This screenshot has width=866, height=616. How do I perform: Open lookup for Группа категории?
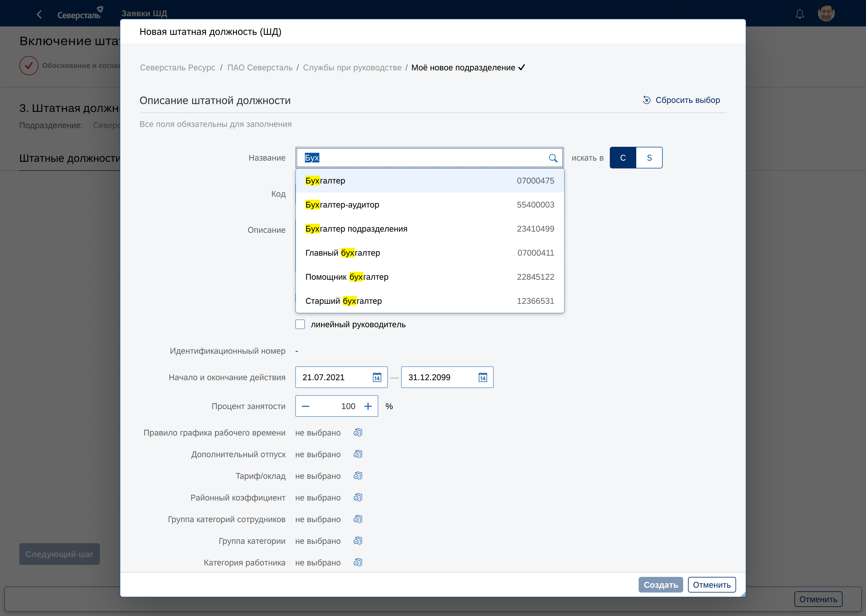pyautogui.click(x=358, y=541)
